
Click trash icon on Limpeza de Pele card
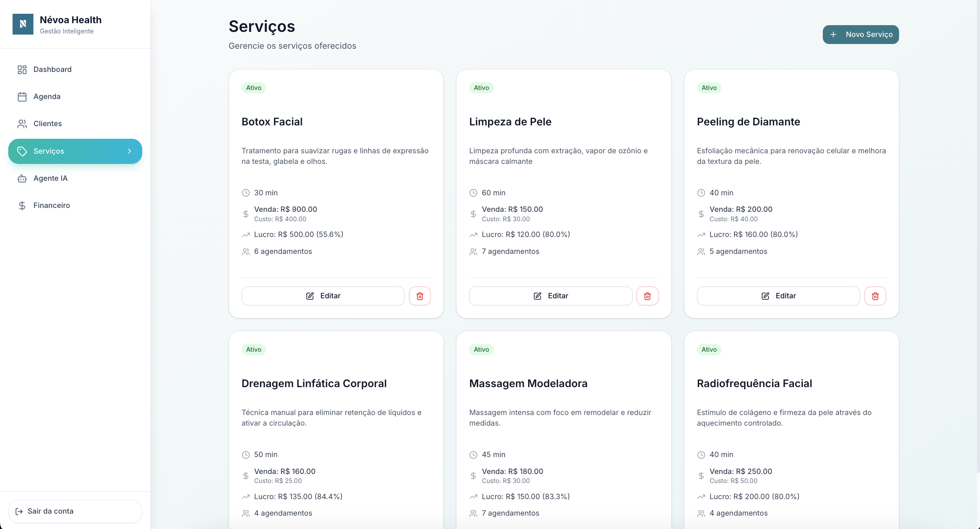647,296
